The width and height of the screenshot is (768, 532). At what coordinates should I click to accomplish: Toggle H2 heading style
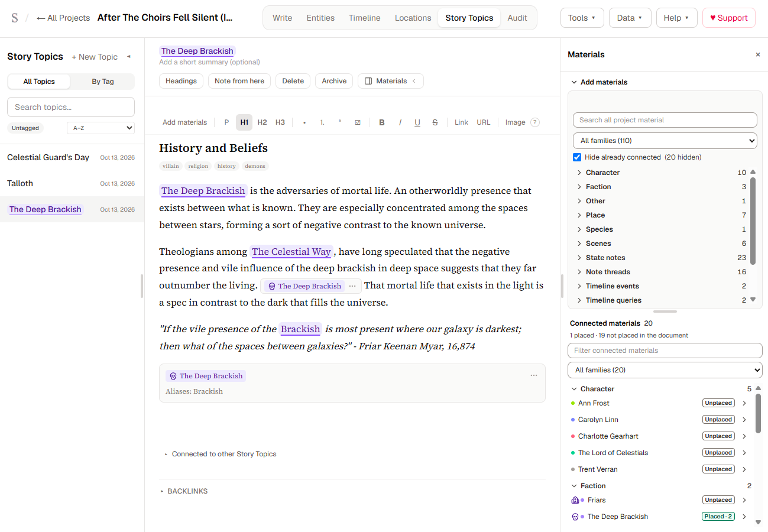[262, 122]
